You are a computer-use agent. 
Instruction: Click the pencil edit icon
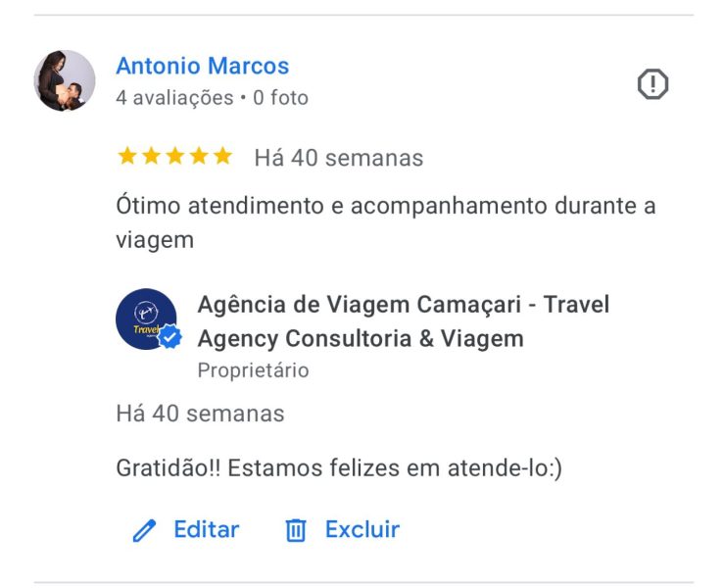144,530
